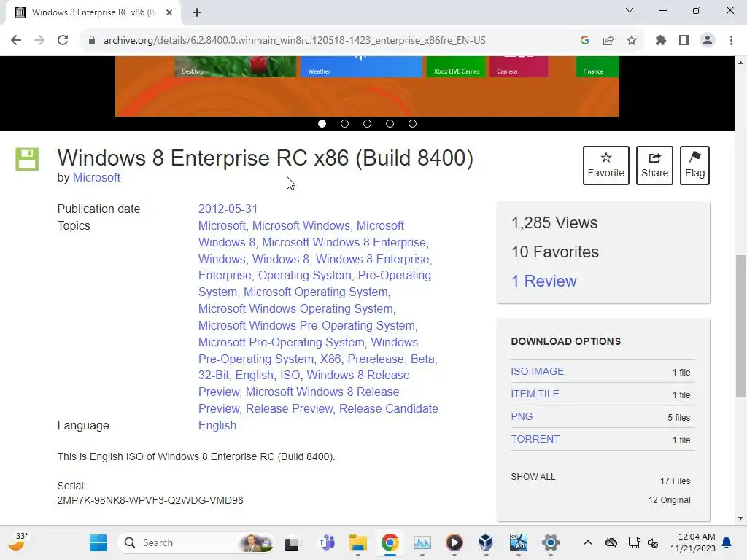This screenshot has height=560, width=747.
Task: Open the weather widget showing 33°
Action: coord(18,542)
